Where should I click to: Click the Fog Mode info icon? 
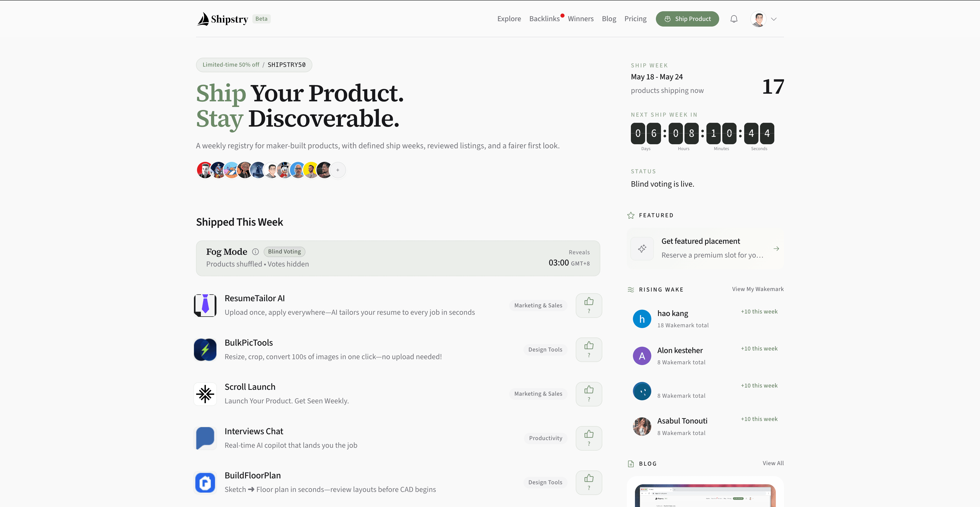pyautogui.click(x=255, y=252)
